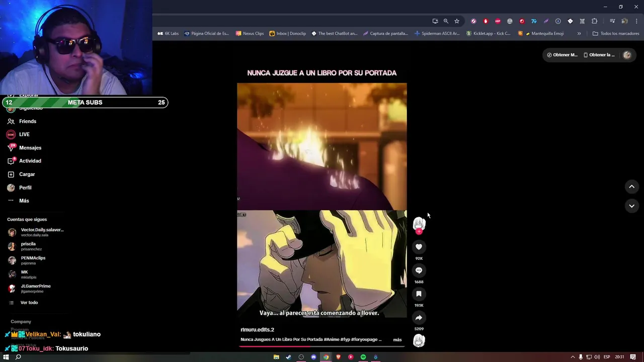Bookmark page with the star icon
644x362 pixels.
457,21
